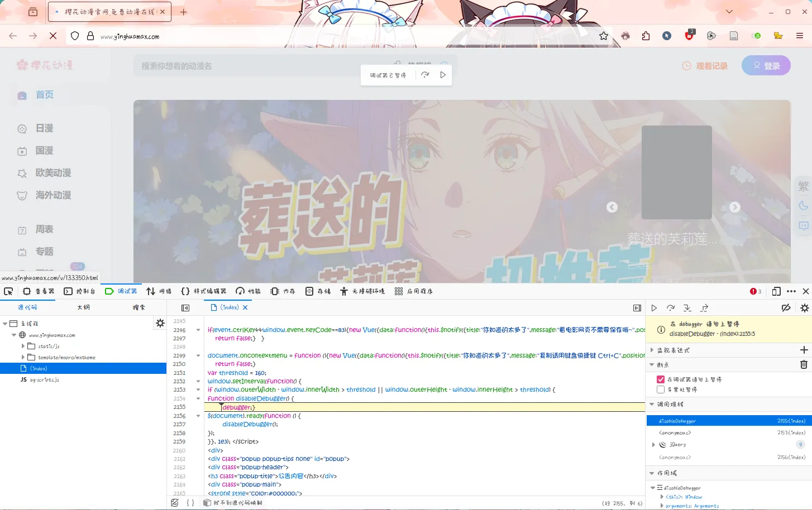Screen dimensions: 812x510
Task: Expand the static/js folder
Action: click(x=23, y=346)
